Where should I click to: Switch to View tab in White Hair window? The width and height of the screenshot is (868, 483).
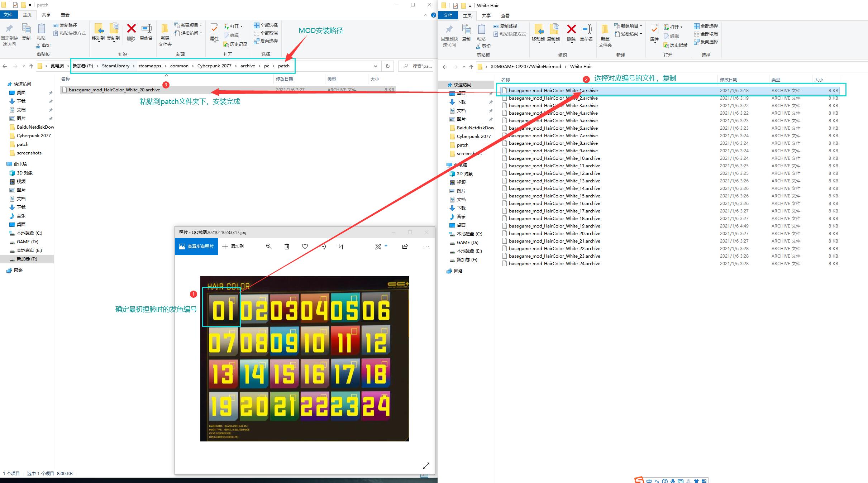coord(505,15)
